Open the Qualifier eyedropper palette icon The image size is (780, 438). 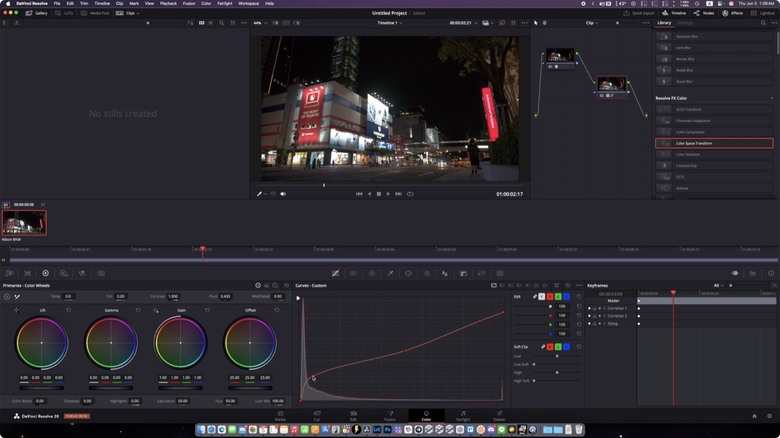coord(390,273)
